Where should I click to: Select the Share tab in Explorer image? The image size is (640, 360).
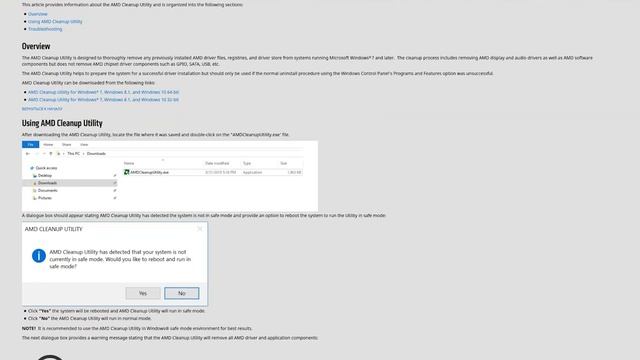tap(67, 144)
